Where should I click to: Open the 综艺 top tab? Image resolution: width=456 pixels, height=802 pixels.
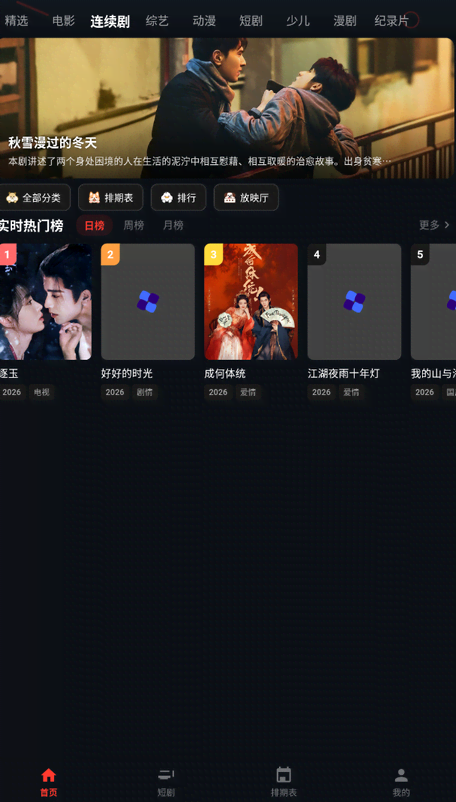157,21
